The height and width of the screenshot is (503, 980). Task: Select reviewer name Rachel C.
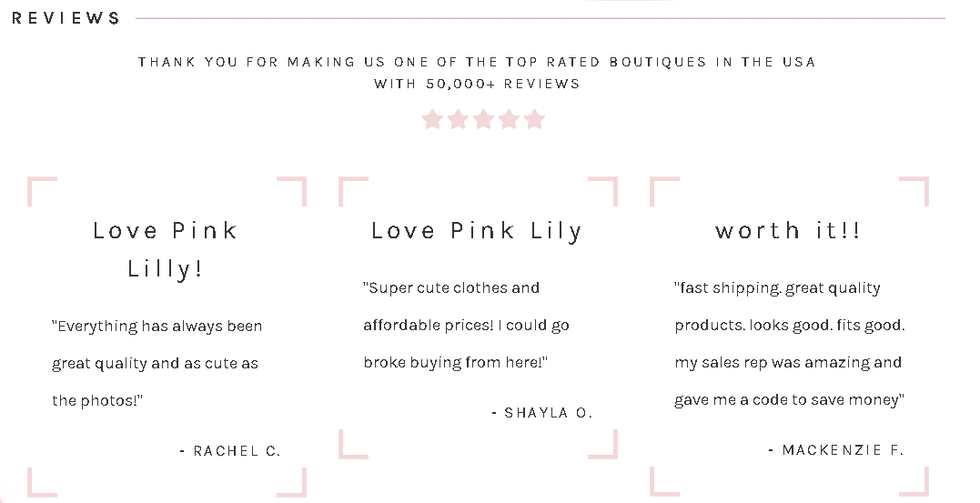pyautogui.click(x=230, y=450)
